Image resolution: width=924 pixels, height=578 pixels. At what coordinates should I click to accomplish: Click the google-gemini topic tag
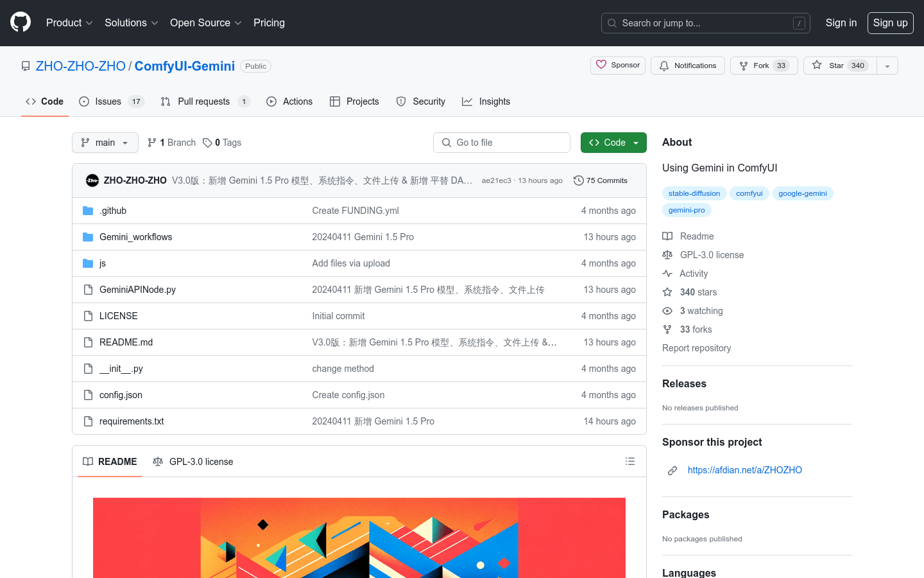(x=803, y=193)
